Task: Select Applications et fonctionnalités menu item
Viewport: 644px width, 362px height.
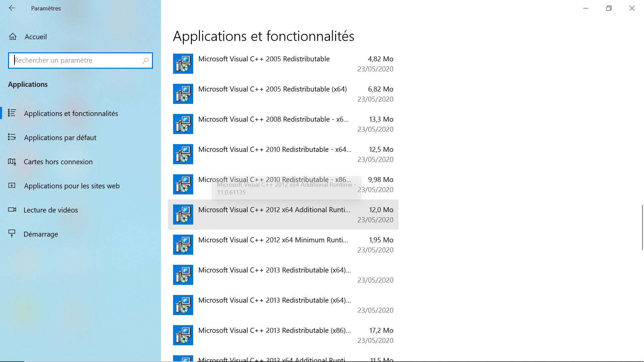Action: click(x=71, y=113)
